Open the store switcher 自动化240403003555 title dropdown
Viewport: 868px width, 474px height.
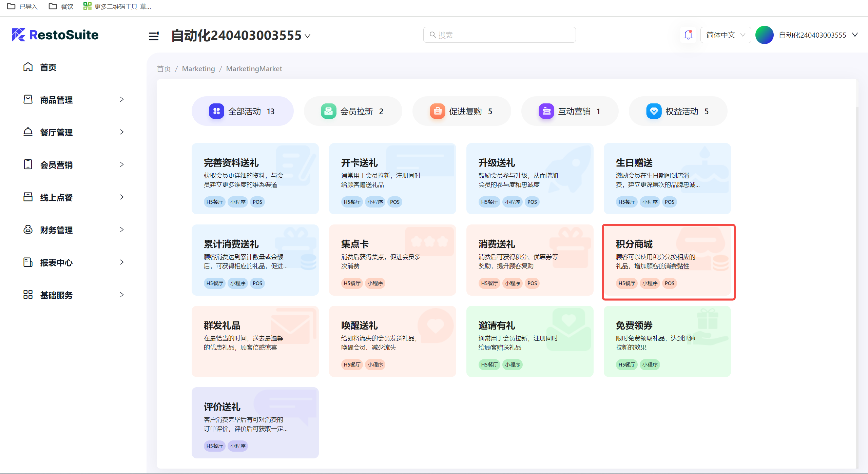(x=241, y=36)
